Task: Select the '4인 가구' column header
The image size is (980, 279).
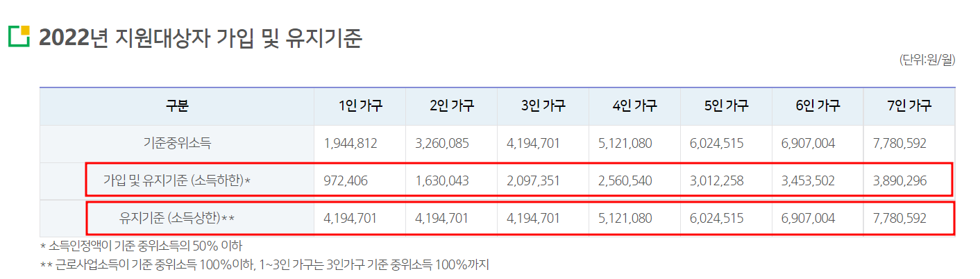Action: click(635, 106)
